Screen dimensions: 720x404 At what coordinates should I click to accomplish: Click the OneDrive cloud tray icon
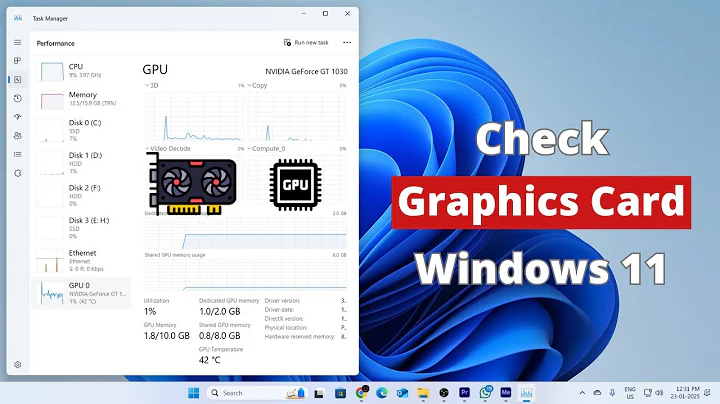[x=597, y=393]
